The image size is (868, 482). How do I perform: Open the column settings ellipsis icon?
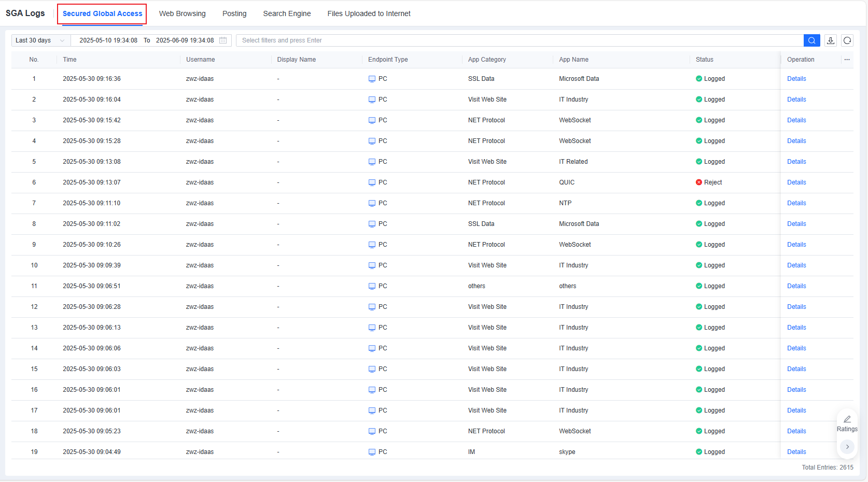point(847,60)
